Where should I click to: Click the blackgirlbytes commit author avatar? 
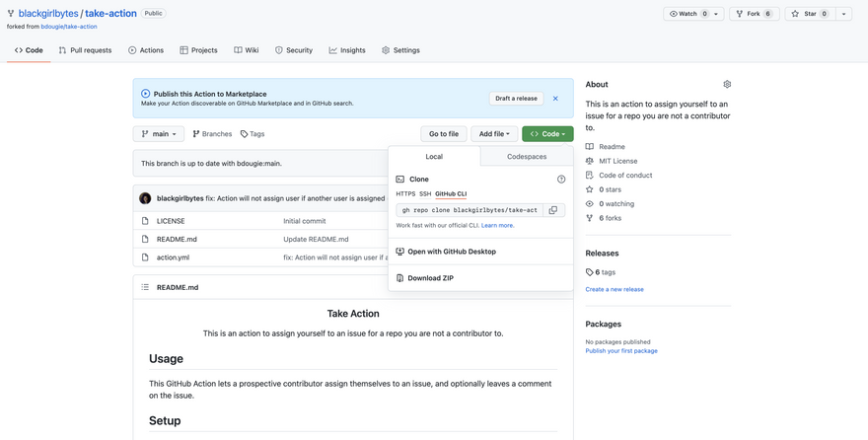click(145, 198)
